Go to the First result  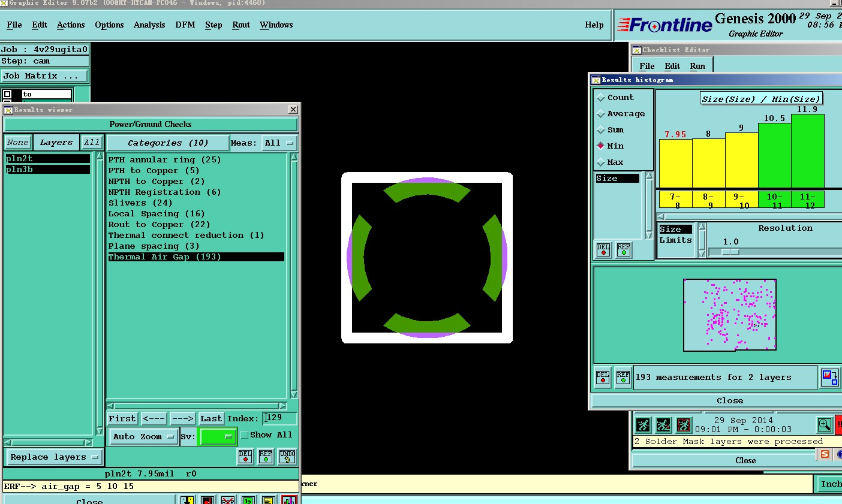[122, 419]
